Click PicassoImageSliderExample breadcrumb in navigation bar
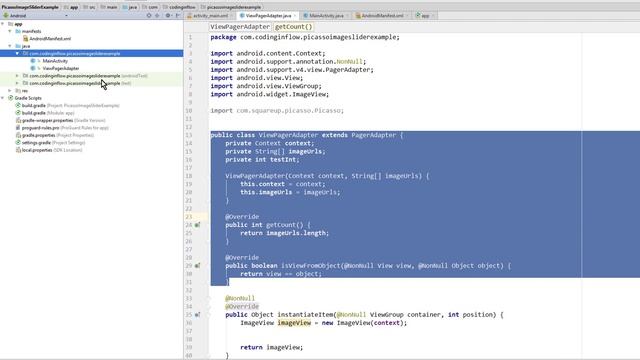 pos(30,7)
